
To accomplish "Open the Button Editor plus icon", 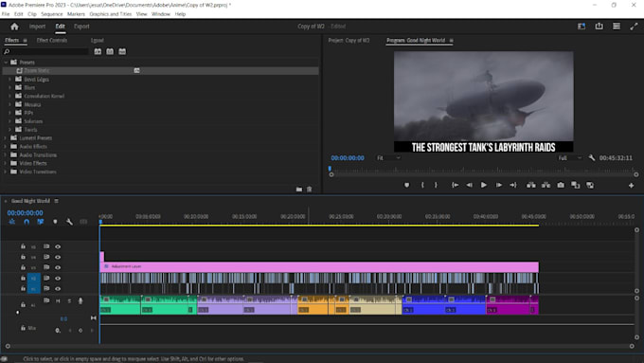I will tap(632, 186).
